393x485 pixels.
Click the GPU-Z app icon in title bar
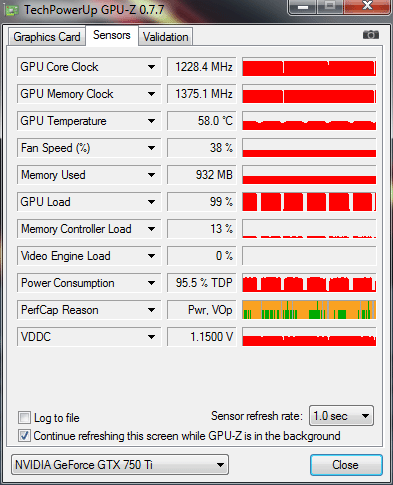pyautogui.click(x=12, y=10)
